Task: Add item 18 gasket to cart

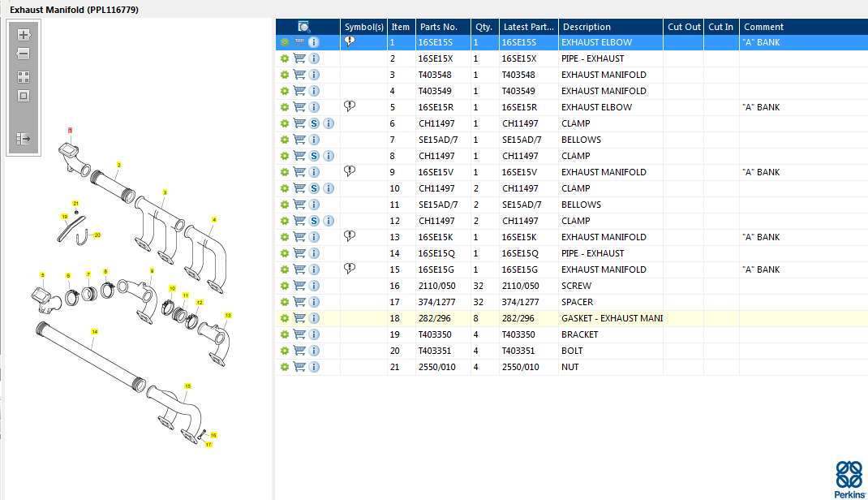Action: (299, 318)
